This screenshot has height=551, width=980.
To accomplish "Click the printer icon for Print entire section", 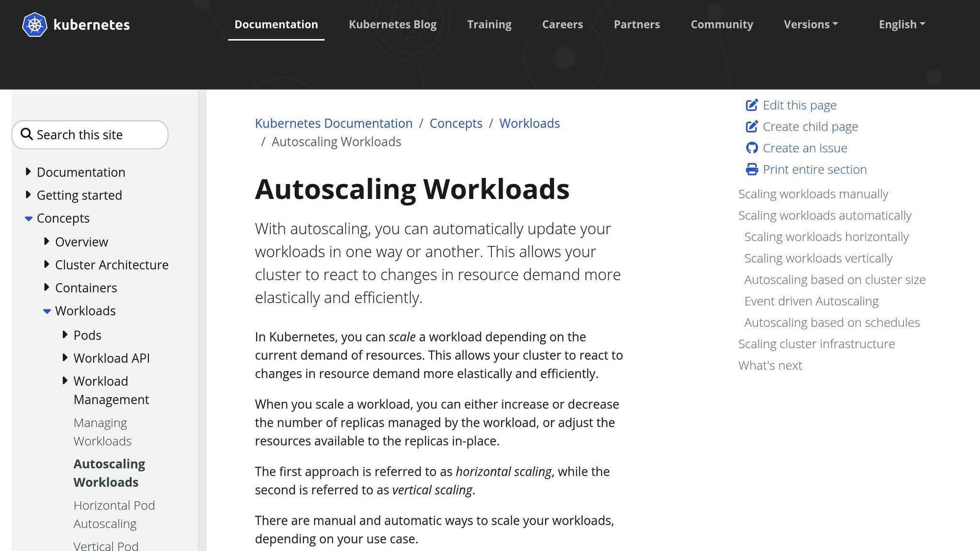I will click(x=752, y=169).
